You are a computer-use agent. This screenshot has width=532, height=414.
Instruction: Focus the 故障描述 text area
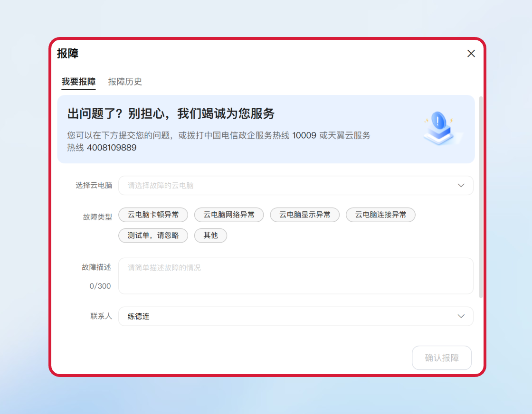tap(295, 276)
